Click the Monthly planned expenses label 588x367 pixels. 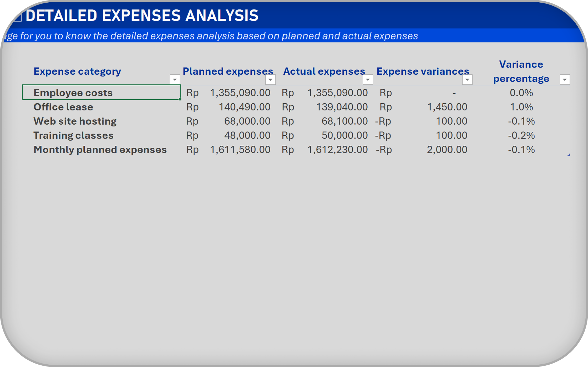pyautogui.click(x=100, y=150)
